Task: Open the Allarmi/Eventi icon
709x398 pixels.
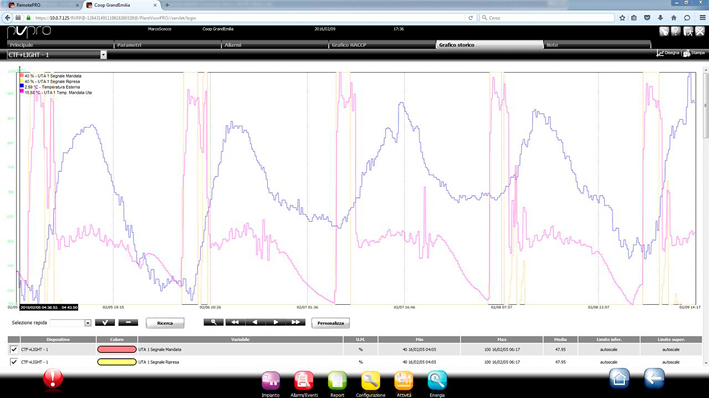Action: 304,381
